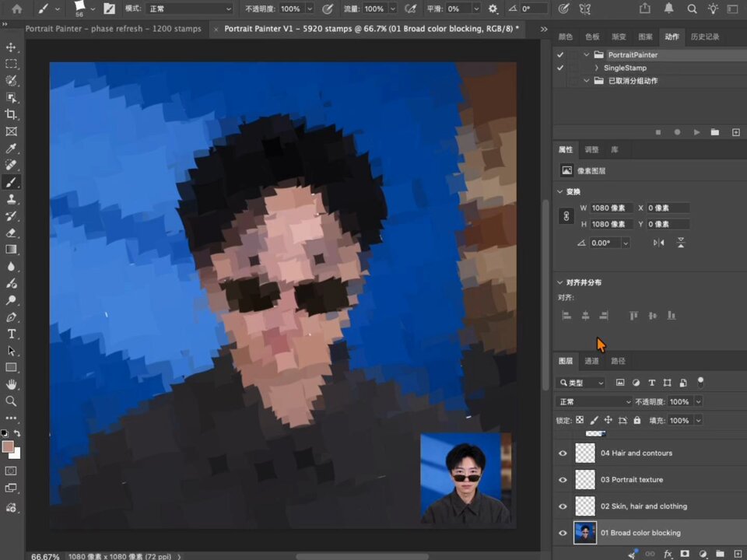Select the Gradient tool
Screen dimensions: 747x560
[x=11, y=250]
